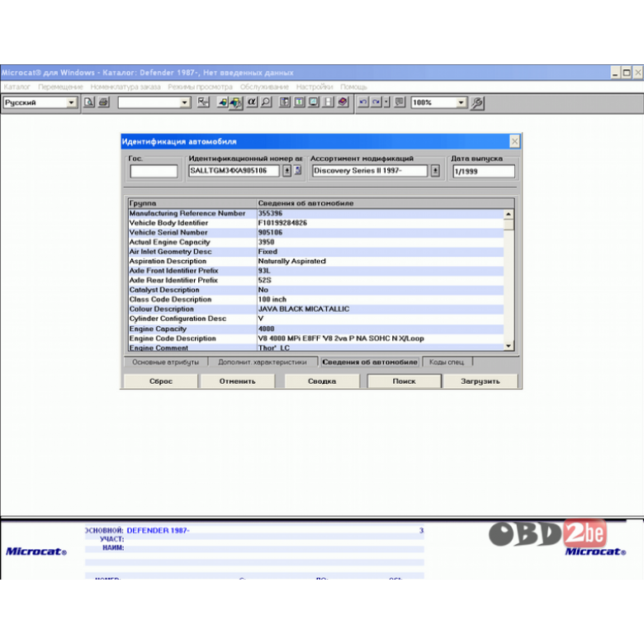The height and width of the screenshot is (644, 644).
Task: Click the wrench settings icon
Action: (477, 102)
